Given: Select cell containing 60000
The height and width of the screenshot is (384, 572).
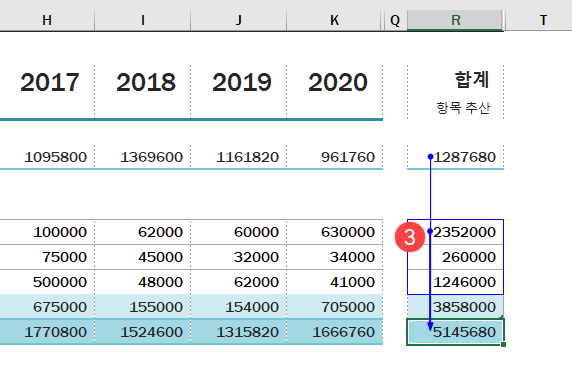Looking at the screenshot, I should click(x=239, y=232).
